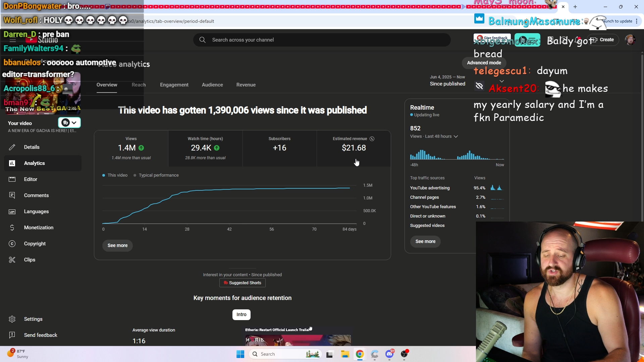Click the Editor film icon

[x=12, y=179]
